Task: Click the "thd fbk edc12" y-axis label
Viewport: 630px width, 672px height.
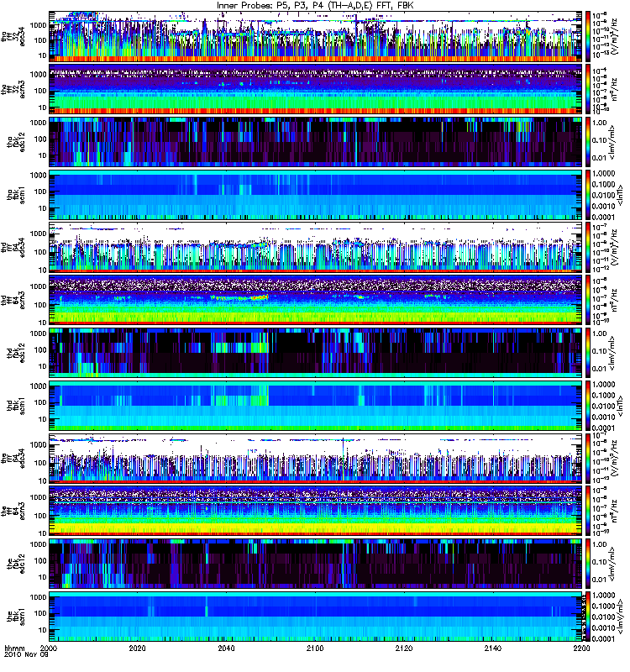Action: [x=16, y=352]
